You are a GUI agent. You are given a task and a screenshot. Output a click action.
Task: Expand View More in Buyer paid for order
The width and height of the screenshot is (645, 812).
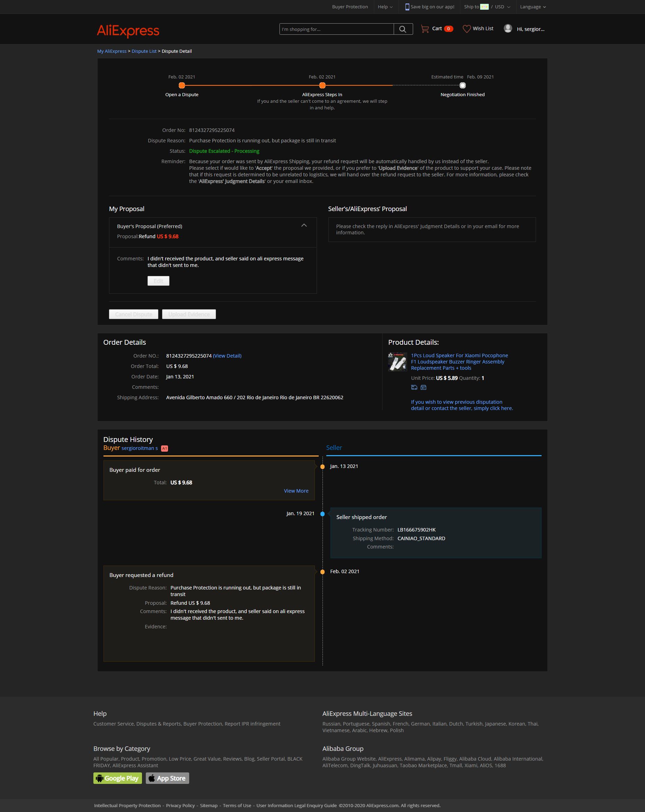point(296,491)
